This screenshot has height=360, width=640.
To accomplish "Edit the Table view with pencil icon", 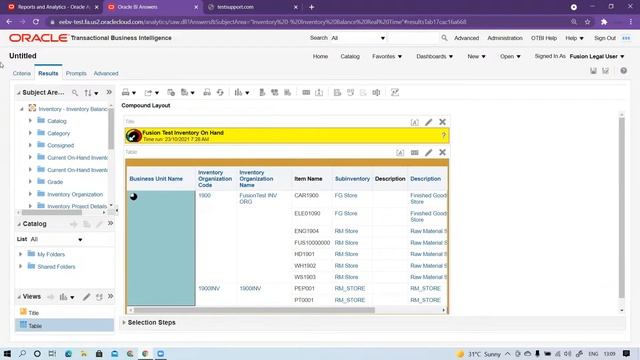I will click(429, 152).
